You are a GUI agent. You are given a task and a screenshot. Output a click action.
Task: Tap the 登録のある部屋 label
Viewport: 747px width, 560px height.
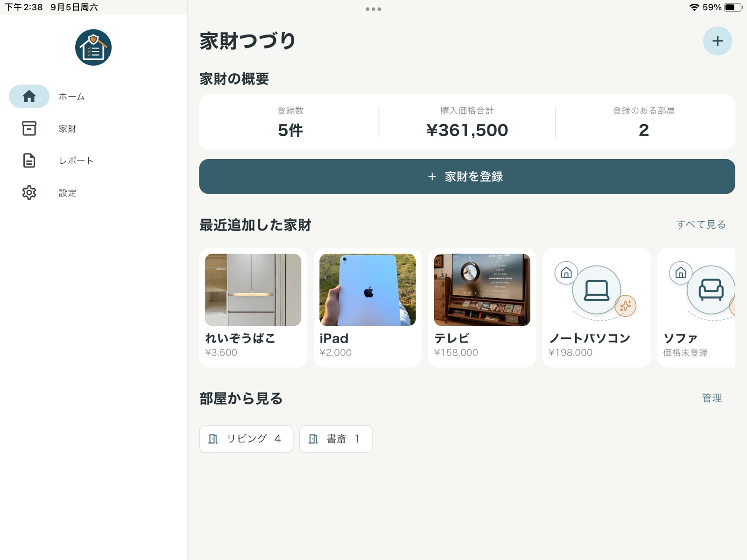[x=644, y=111]
